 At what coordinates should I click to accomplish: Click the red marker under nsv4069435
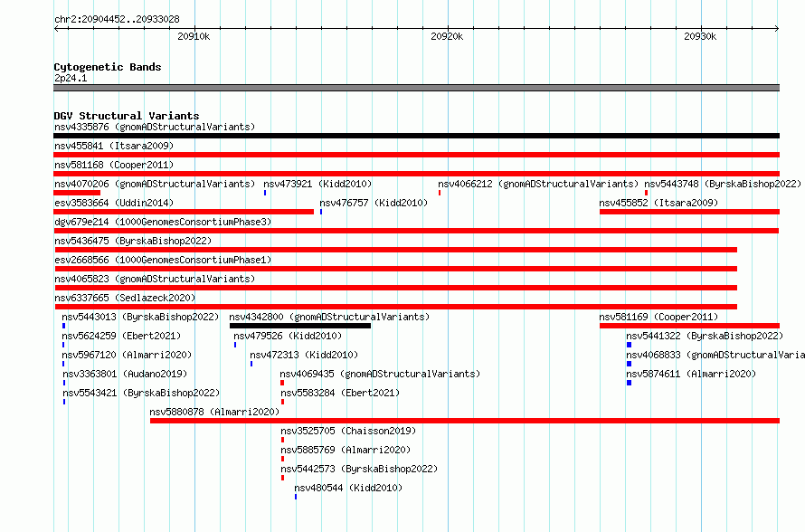pyautogui.click(x=282, y=383)
